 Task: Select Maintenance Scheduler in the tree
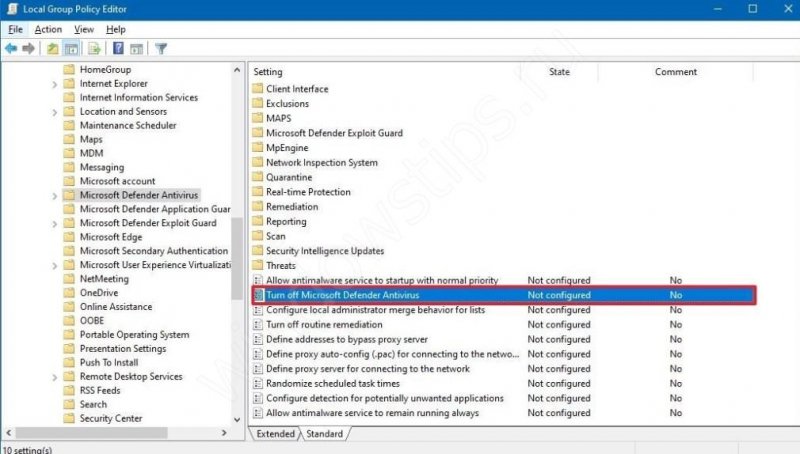coord(128,125)
